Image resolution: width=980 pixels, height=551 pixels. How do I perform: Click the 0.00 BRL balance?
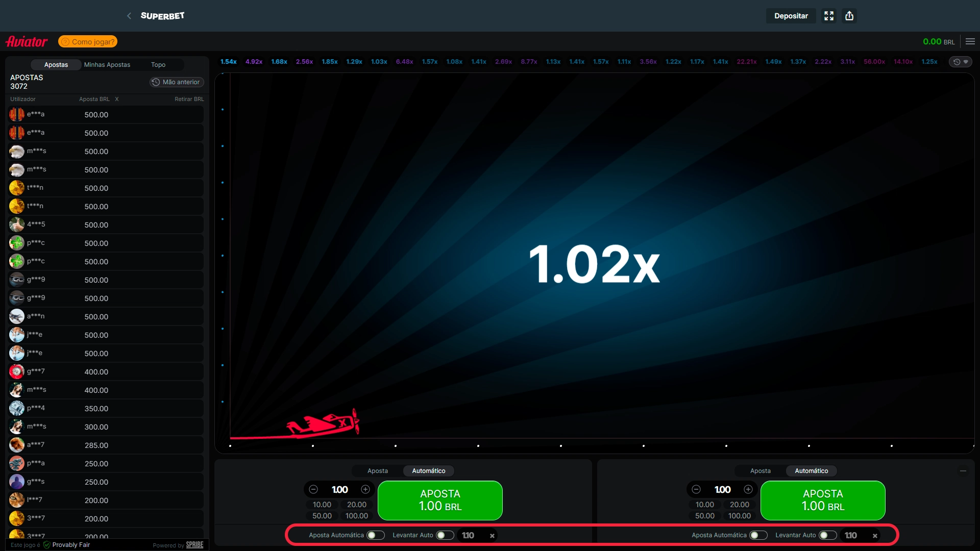click(939, 42)
